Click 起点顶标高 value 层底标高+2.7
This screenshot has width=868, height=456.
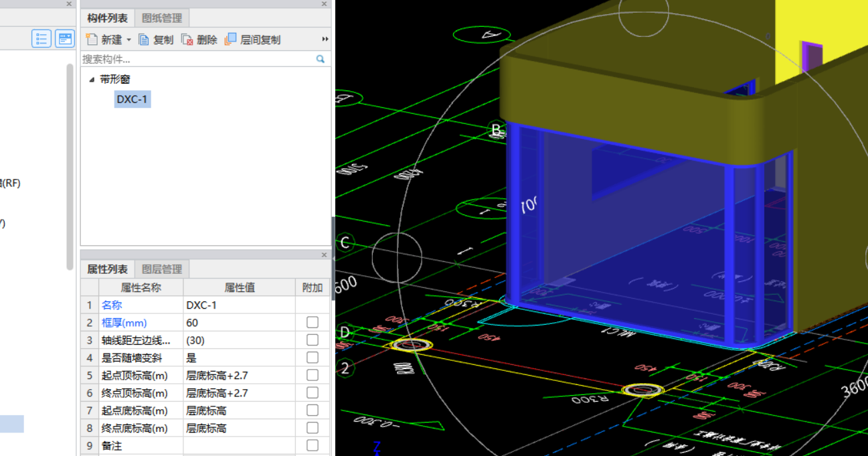tap(239, 375)
